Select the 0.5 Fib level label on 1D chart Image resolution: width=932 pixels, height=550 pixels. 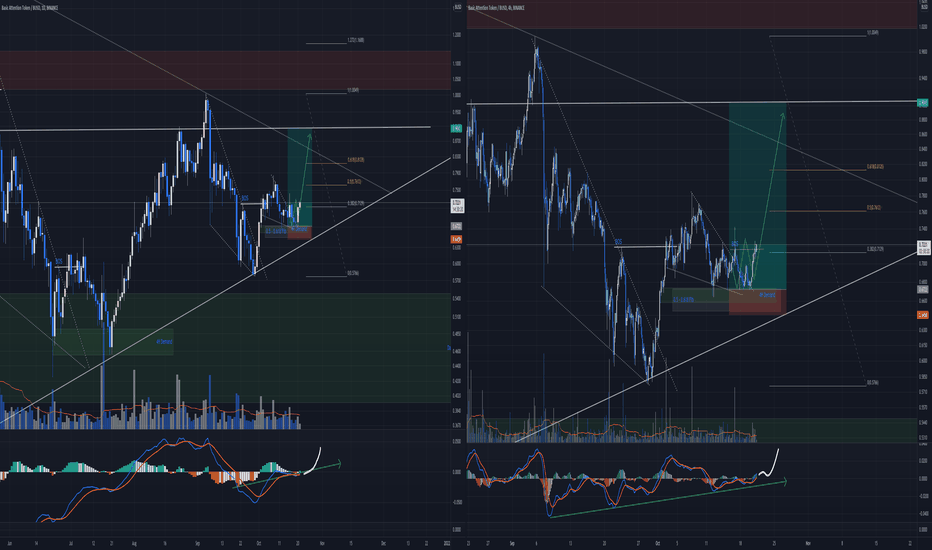tap(354, 182)
